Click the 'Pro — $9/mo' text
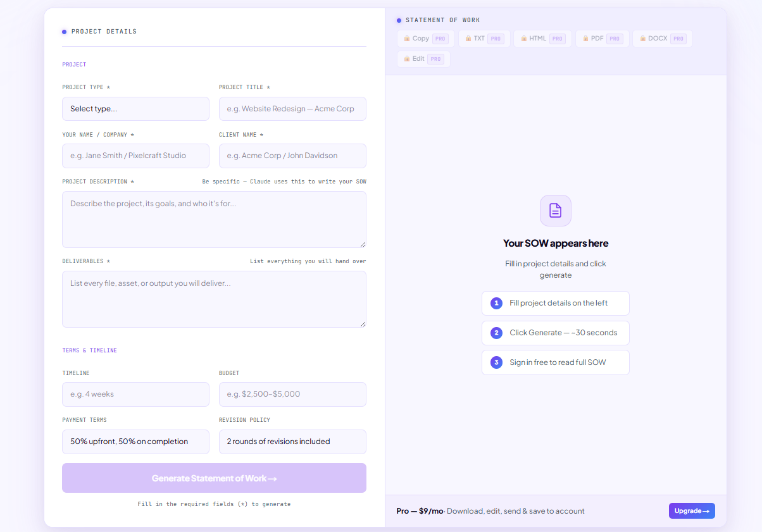 coord(420,511)
